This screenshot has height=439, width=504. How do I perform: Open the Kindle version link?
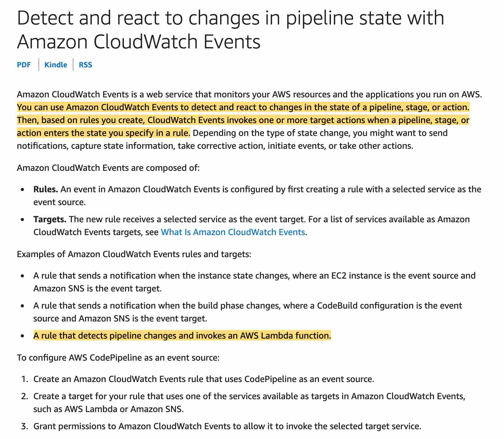coord(56,65)
